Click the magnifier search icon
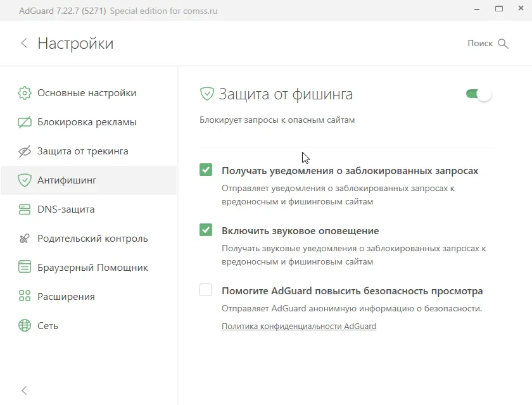Viewport: 532px width, 405px height. coord(503,44)
